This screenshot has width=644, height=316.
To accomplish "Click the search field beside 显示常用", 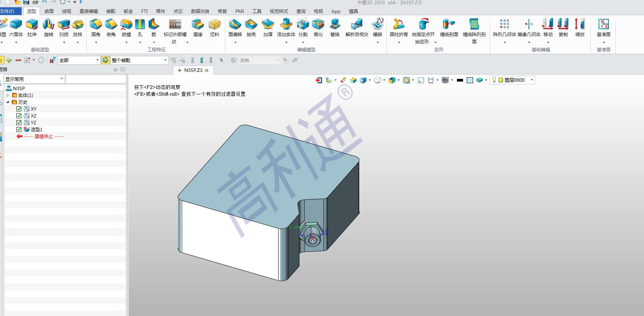I will pyautogui.click(x=96, y=79).
